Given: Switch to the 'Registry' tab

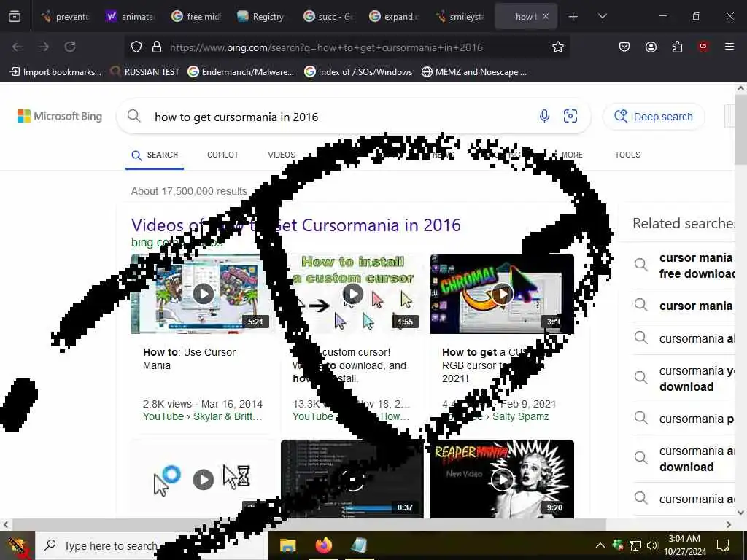Looking at the screenshot, I should [x=262, y=17].
